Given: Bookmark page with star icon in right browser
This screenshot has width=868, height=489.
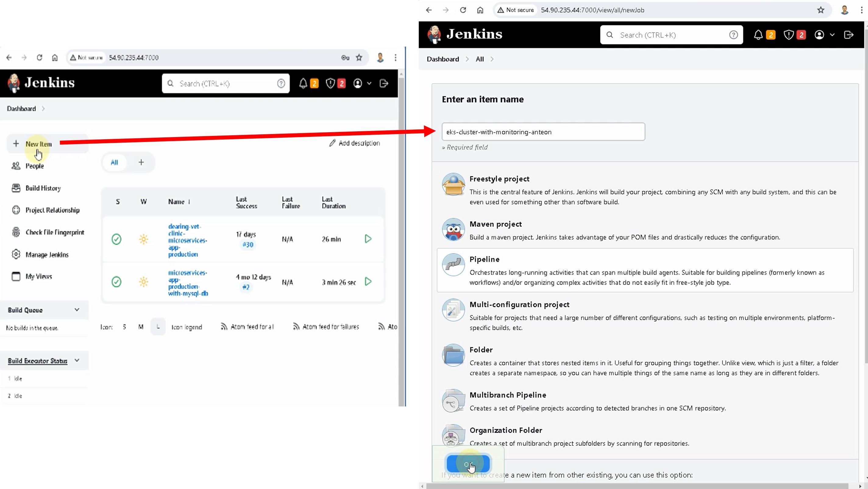Looking at the screenshot, I should [820, 10].
